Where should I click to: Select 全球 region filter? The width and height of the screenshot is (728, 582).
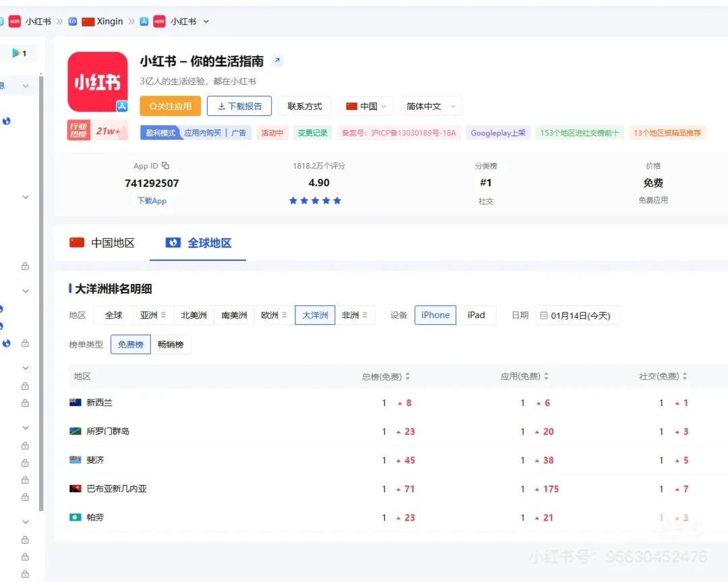[x=113, y=315]
